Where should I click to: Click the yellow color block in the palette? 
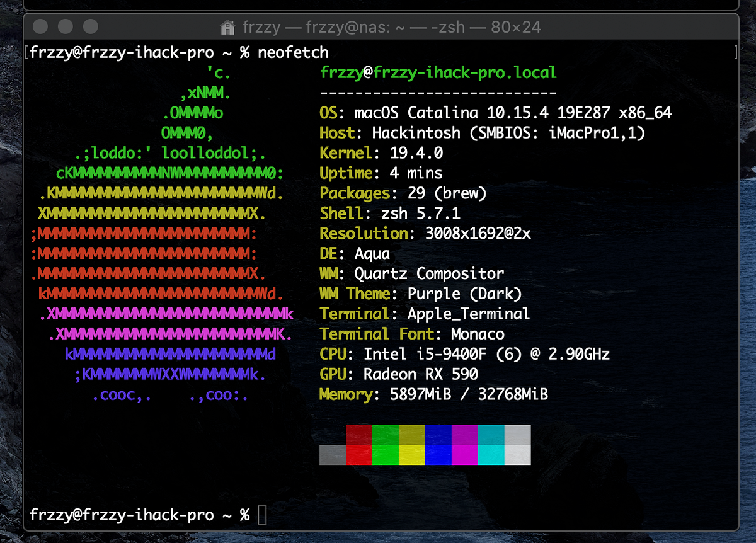(x=412, y=445)
